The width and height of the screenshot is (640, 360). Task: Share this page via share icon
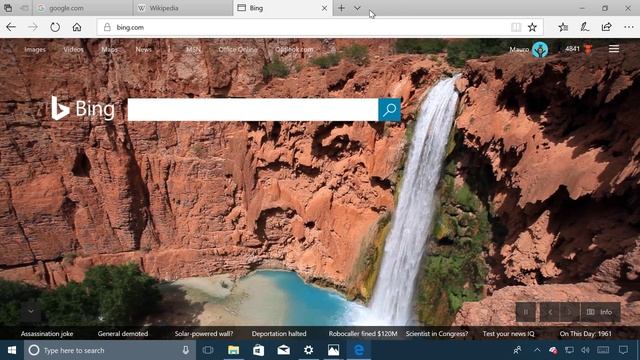(607, 27)
